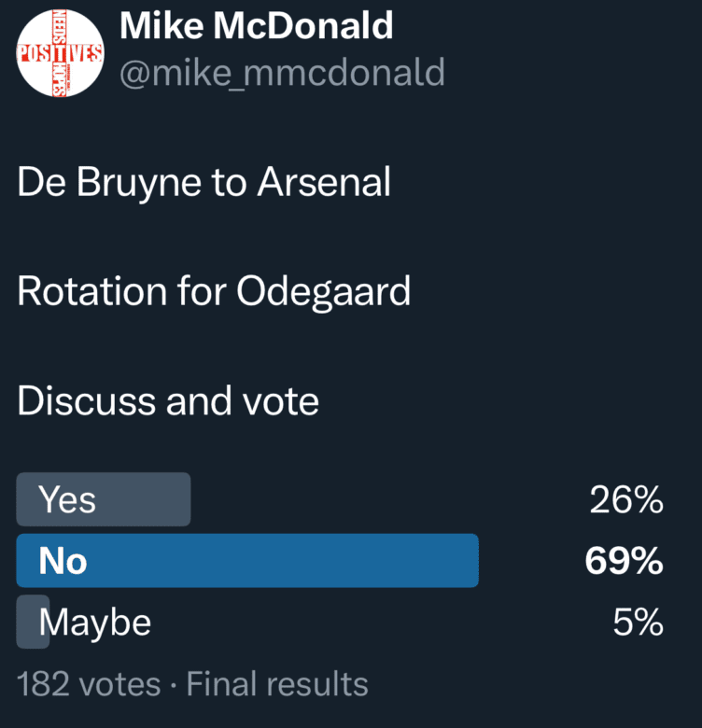
Task: Click the 5% result for Maybe
Action: [638, 622]
